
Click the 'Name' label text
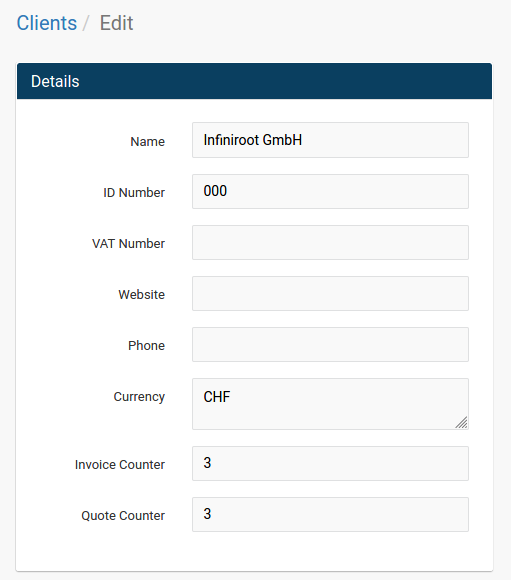[147, 141]
